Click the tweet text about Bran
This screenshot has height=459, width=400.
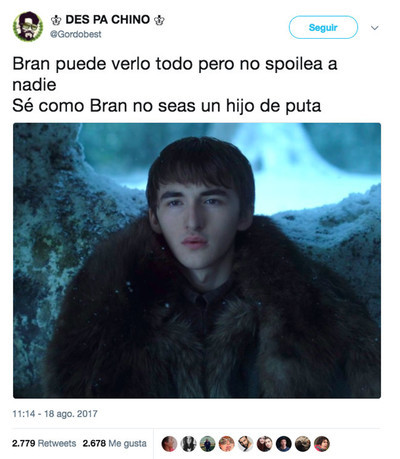(x=175, y=85)
